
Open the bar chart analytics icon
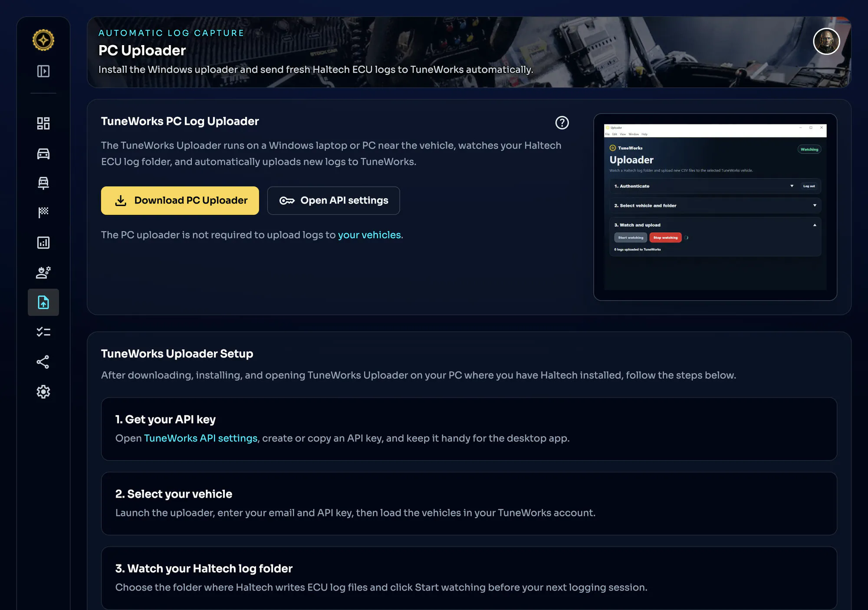coord(43,243)
